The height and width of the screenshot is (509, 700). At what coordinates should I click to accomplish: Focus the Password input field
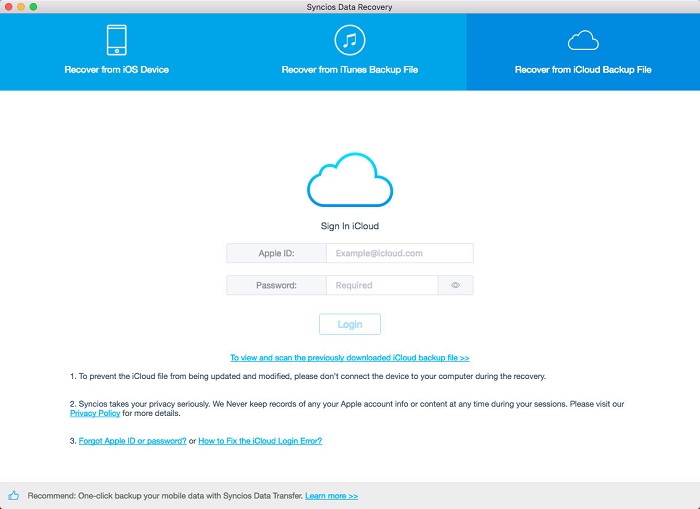coord(382,285)
